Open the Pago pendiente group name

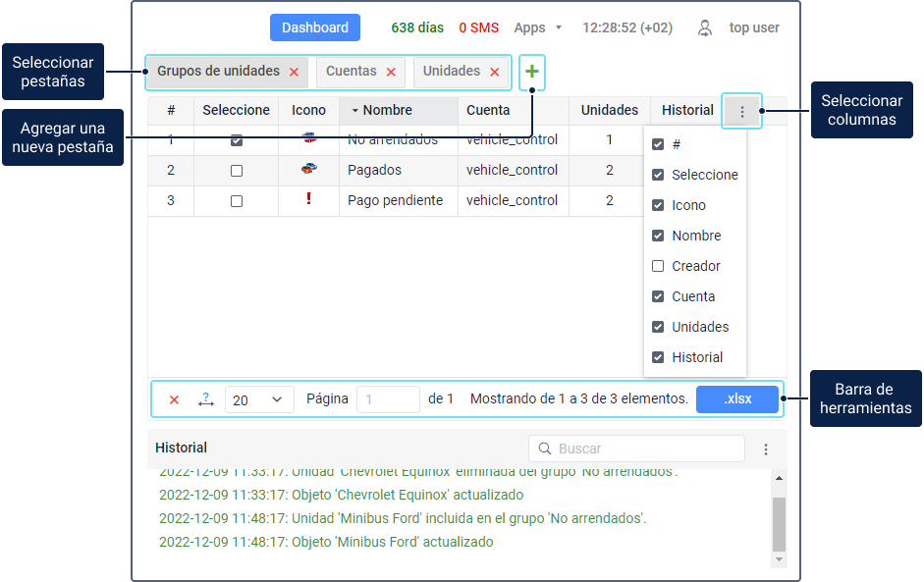[x=395, y=200]
